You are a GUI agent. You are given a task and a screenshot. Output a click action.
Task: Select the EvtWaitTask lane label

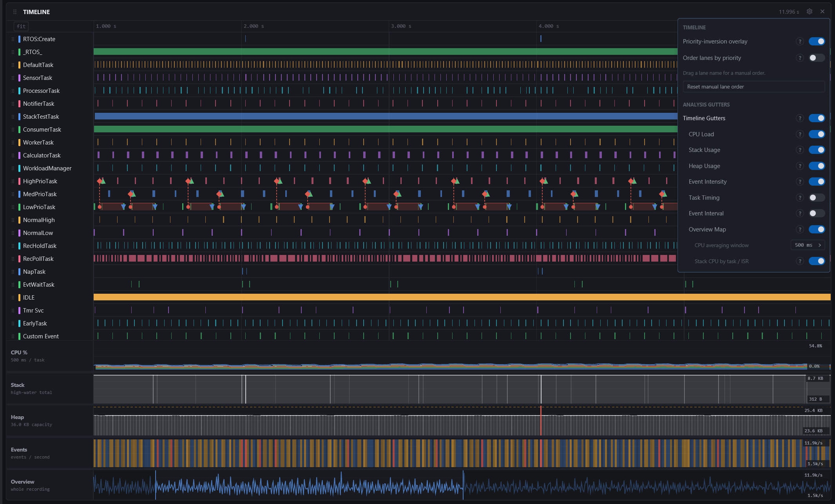pos(38,285)
